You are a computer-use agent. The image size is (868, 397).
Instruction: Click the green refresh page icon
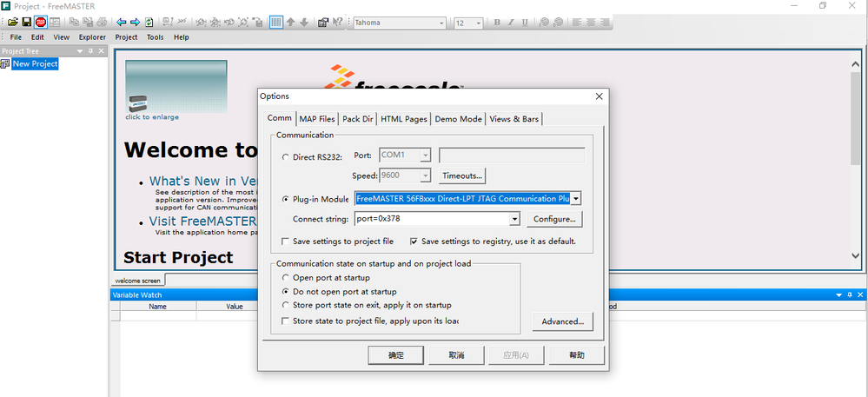click(149, 22)
